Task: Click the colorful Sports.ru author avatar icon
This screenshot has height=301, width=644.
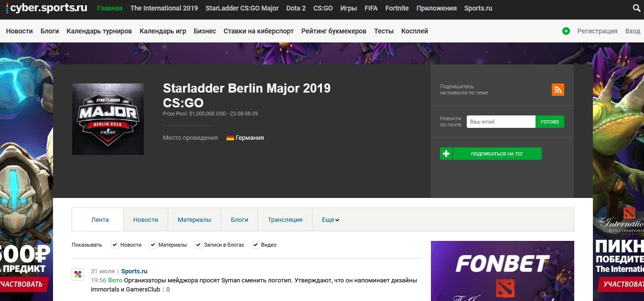Action: coord(78,274)
